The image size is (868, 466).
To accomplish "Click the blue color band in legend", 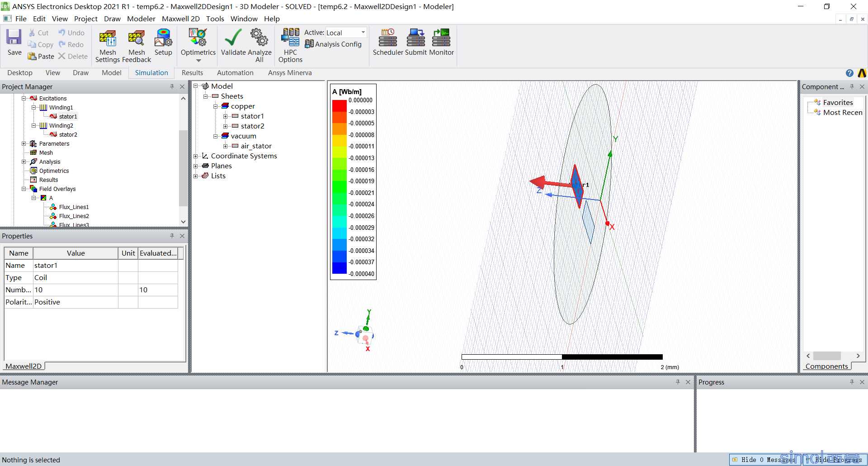I will click(340, 268).
